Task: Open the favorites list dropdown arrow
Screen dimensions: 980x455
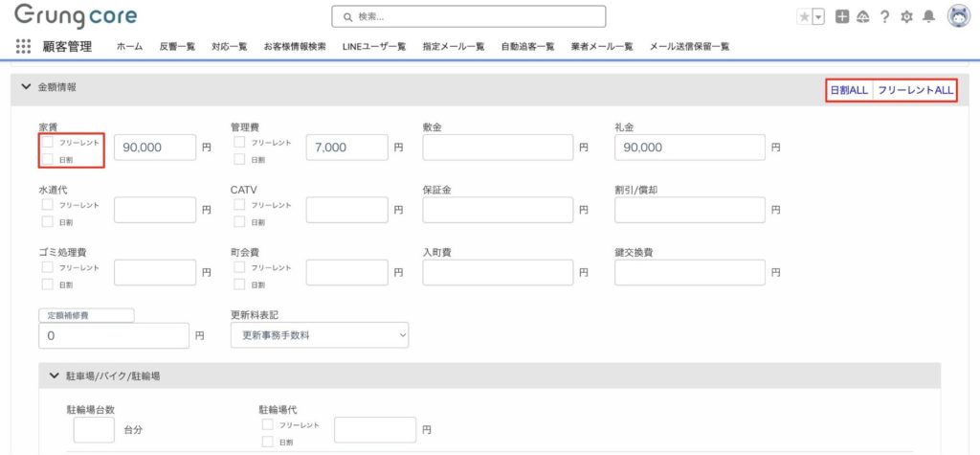Action: pos(818,17)
